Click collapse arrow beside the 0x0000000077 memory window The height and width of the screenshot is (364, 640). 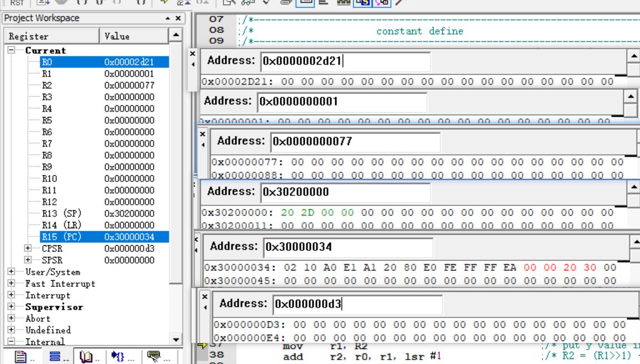pos(203,145)
